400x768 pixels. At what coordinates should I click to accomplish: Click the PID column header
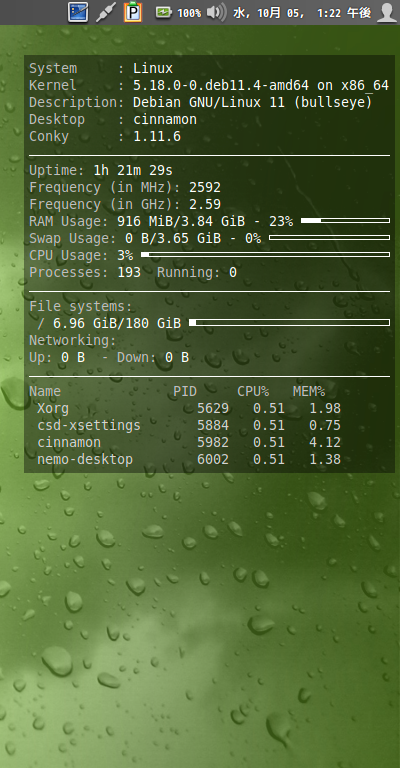tap(185, 391)
